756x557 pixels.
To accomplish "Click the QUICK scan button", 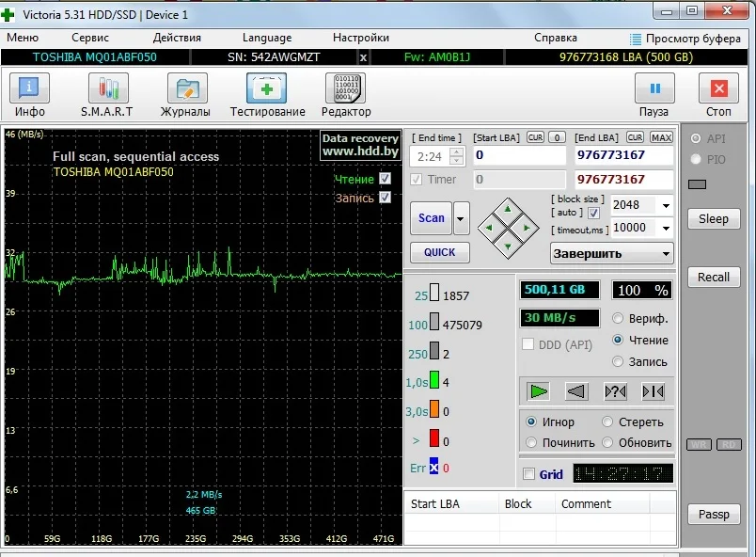I will click(x=439, y=252).
